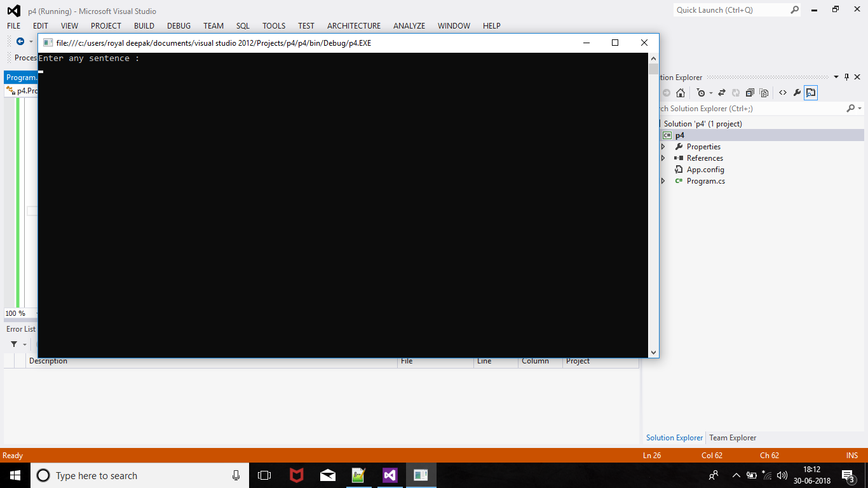868x488 pixels.
Task: Select App.config in Solution Explorer
Action: [x=705, y=170]
